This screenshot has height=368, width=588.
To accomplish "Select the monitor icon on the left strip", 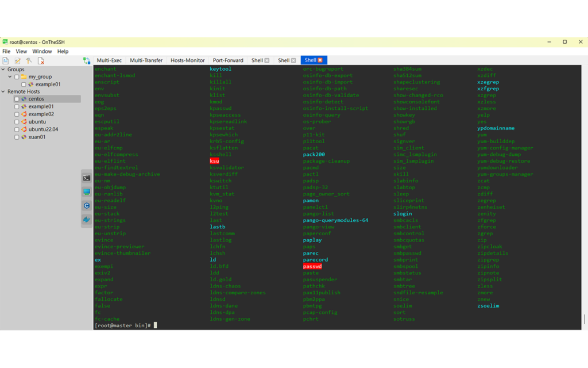I will [x=86, y=191].
